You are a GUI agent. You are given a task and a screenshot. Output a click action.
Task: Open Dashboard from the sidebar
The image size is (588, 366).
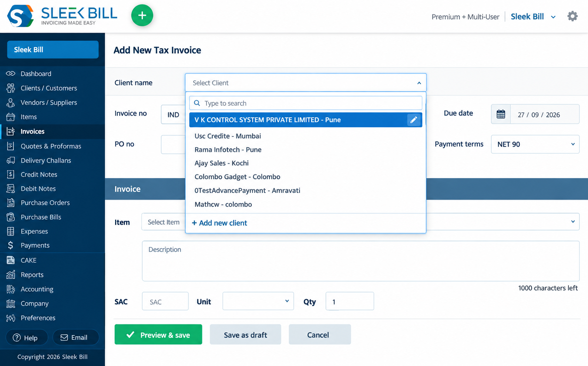coord(36,74)
